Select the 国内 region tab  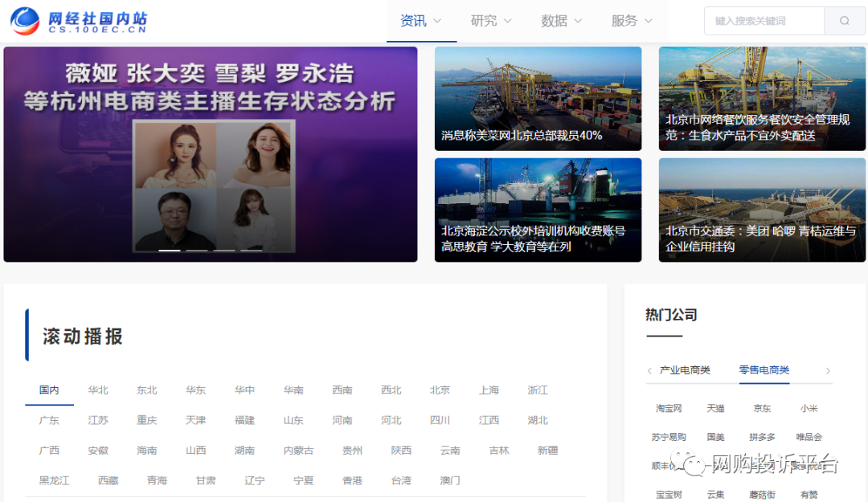pyautogui.click(x=49, y=390)
